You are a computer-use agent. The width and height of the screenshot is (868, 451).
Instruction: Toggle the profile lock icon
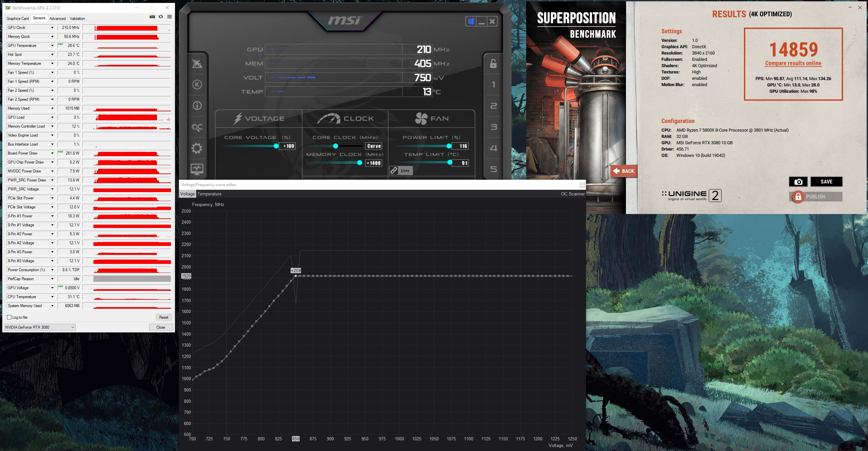[x=493, y=63]
